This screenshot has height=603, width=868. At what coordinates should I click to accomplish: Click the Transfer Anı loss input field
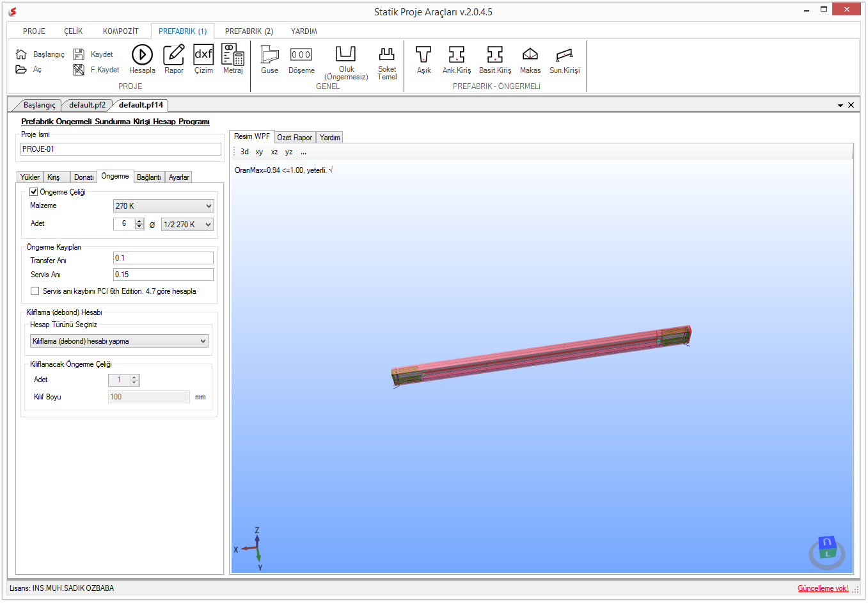coord(163,258)
